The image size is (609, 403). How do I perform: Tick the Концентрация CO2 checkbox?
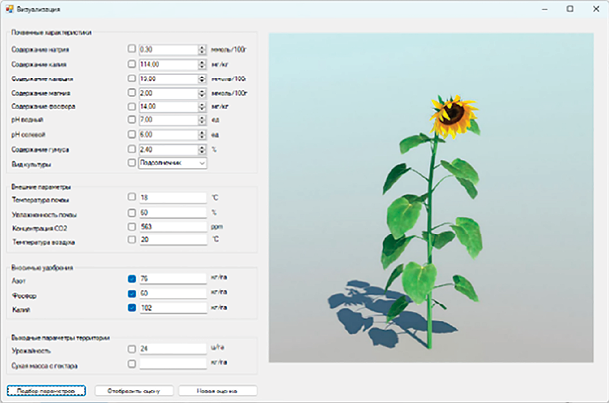132,226
